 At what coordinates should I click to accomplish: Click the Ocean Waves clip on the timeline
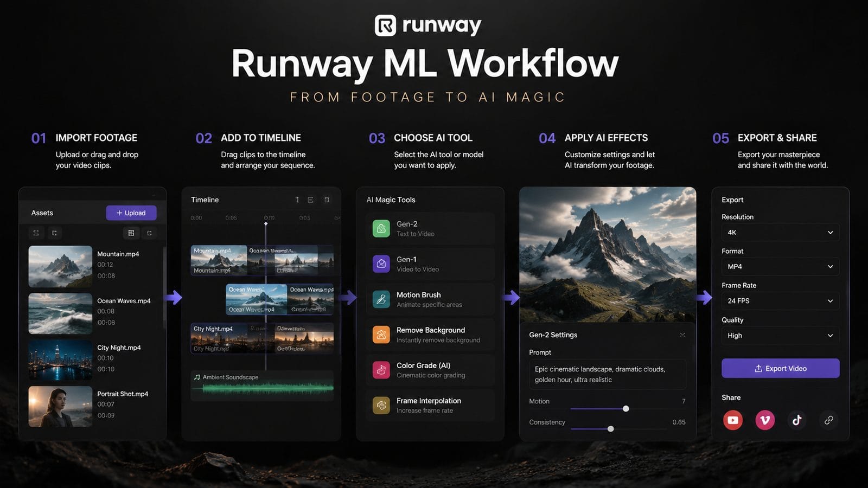pyautogui.click(x=256, y=299)
